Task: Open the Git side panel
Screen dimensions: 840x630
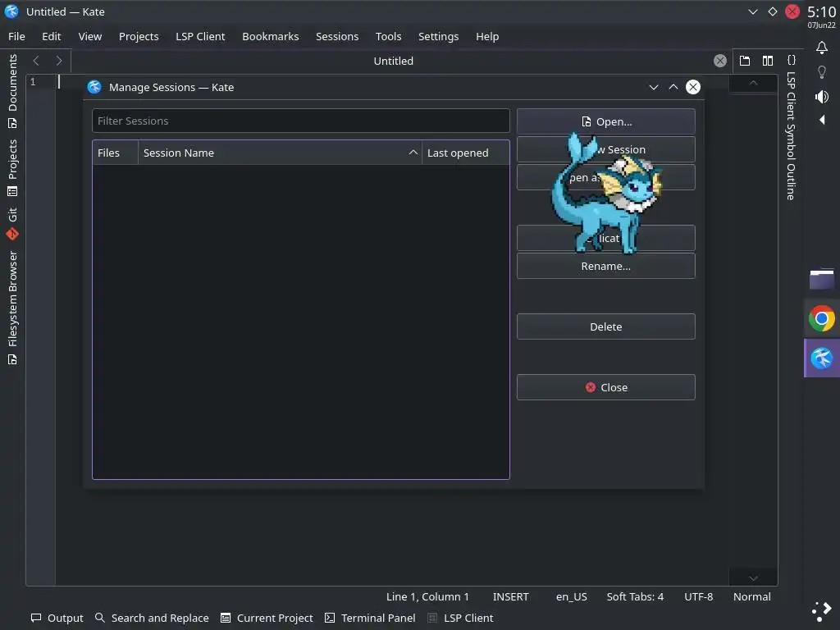Action: tap(12, 223)
